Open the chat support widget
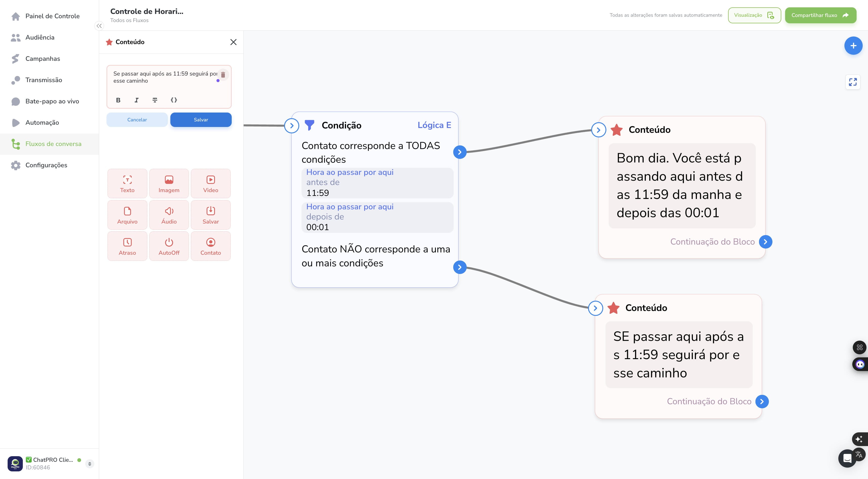 click(847, 458)
